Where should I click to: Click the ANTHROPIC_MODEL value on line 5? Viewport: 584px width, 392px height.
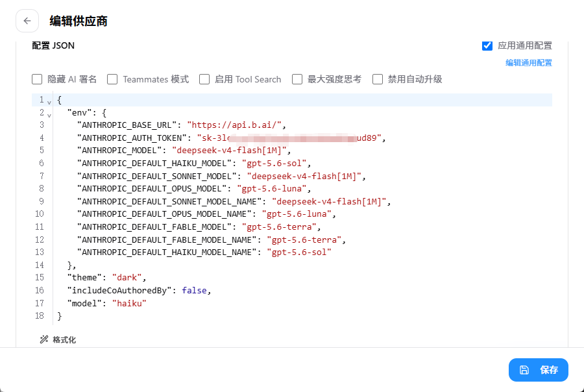229,151
